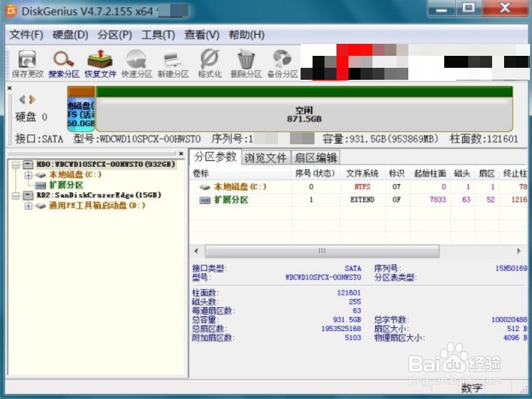
Task: Click the EXTEND file system cell
Action: pos(362,200)
